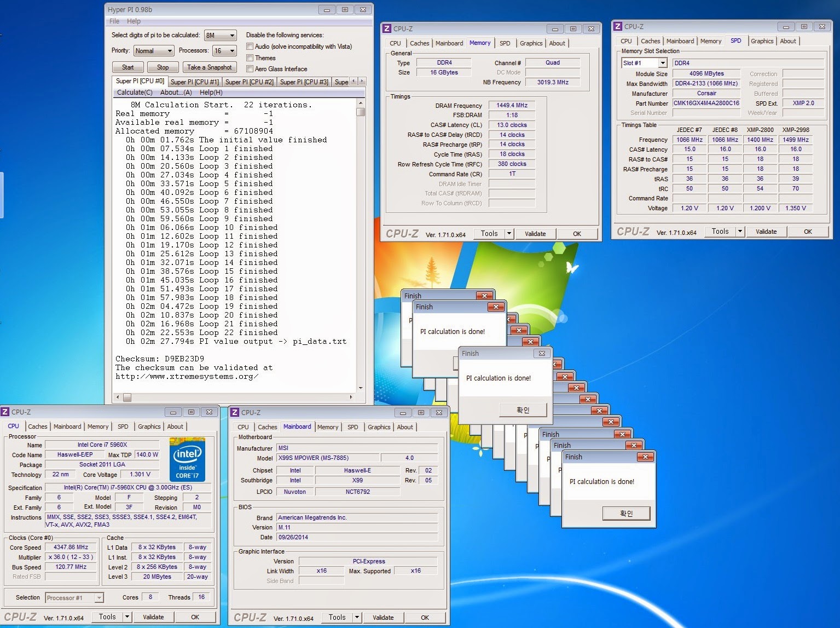Click the Stop button in Hyper PI
Image resolution: width=840 pixels, height=628 pixels.
coord(163,67)
